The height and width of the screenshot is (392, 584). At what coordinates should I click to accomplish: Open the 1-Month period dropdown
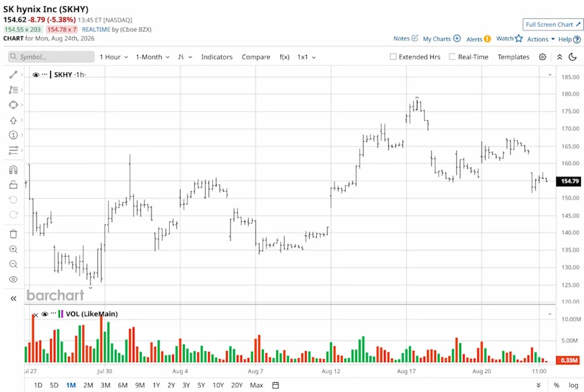click(x=152, y=57)
